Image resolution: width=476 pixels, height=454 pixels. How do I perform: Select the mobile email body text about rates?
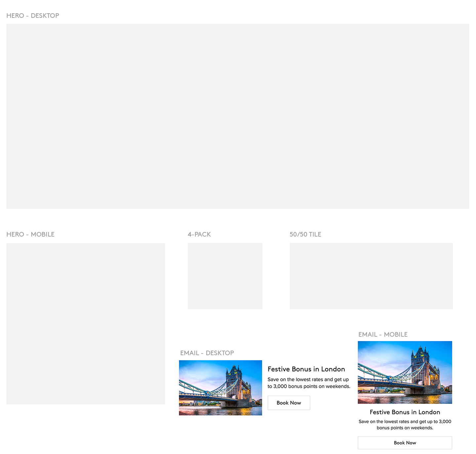pos(405,425)
